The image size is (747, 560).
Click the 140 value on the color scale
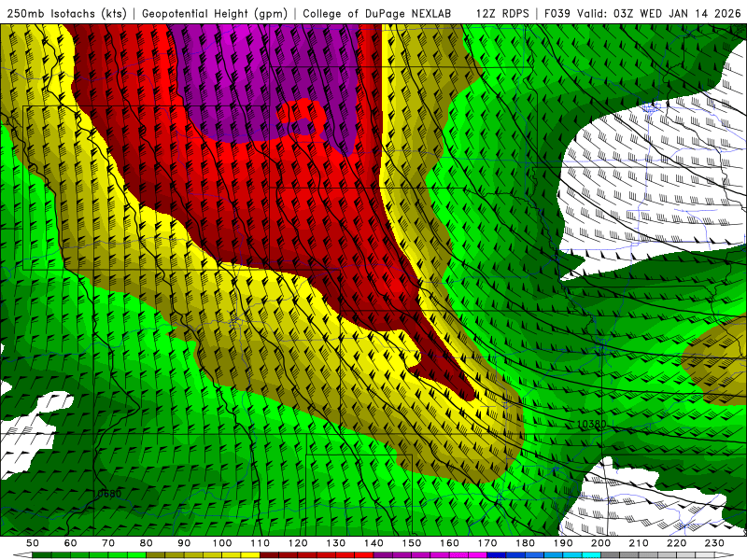[x=373, y=543]
